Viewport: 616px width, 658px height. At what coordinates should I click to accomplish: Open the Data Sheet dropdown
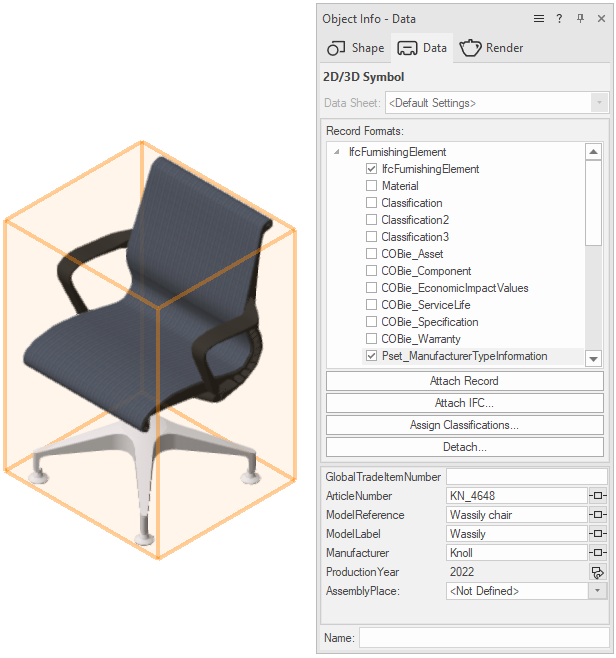pyautogui.click(x=599, y=103)
